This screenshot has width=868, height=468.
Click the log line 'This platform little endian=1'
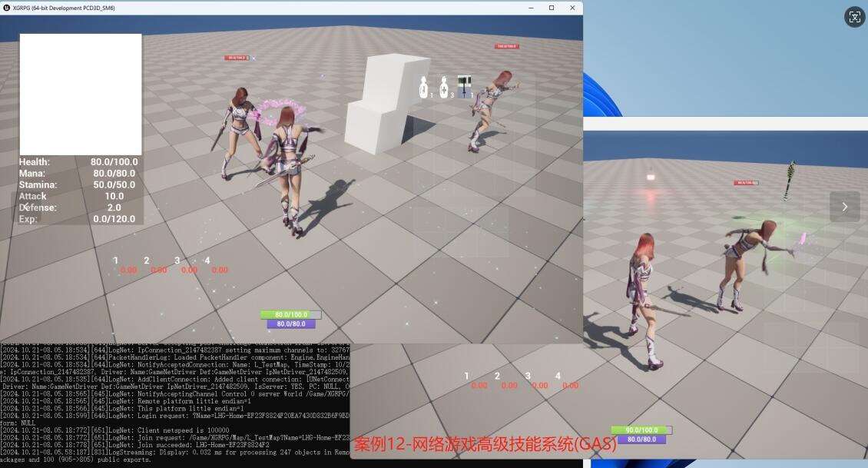122,408
